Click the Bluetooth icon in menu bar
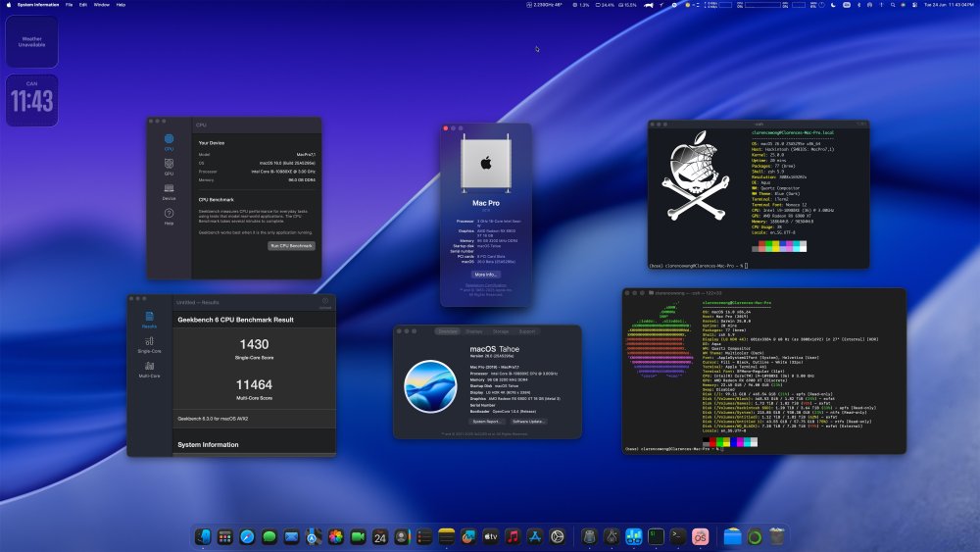 858,4
